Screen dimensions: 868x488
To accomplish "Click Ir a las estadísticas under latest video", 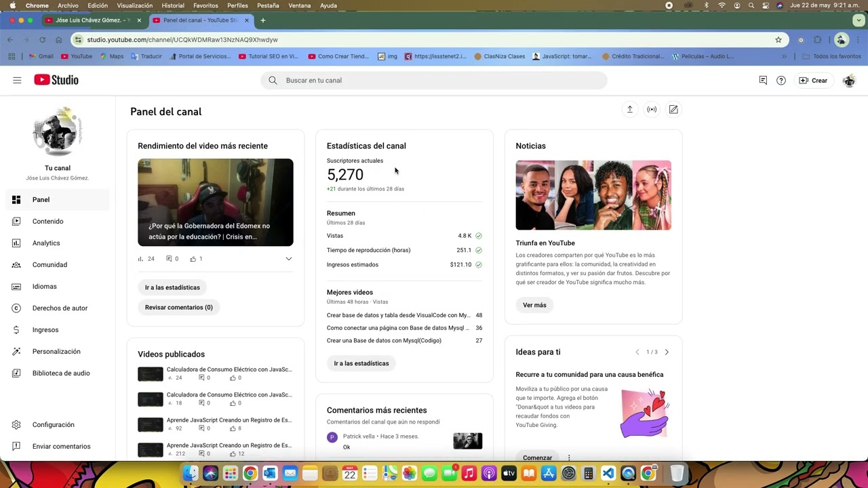I will 172,287.
